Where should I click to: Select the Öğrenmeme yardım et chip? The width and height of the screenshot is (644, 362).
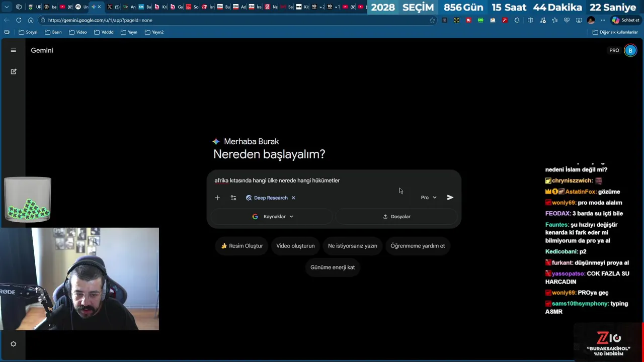[418, 246]
